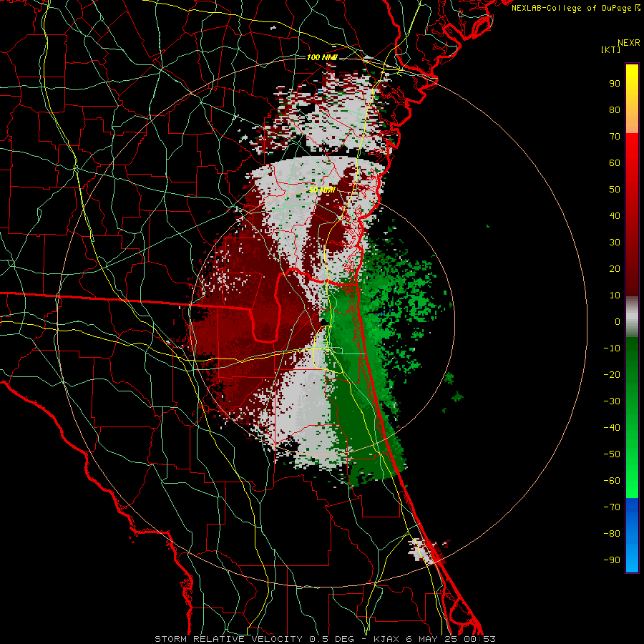
Task: Click the -80 knot scale label
Action: point(612,534)
